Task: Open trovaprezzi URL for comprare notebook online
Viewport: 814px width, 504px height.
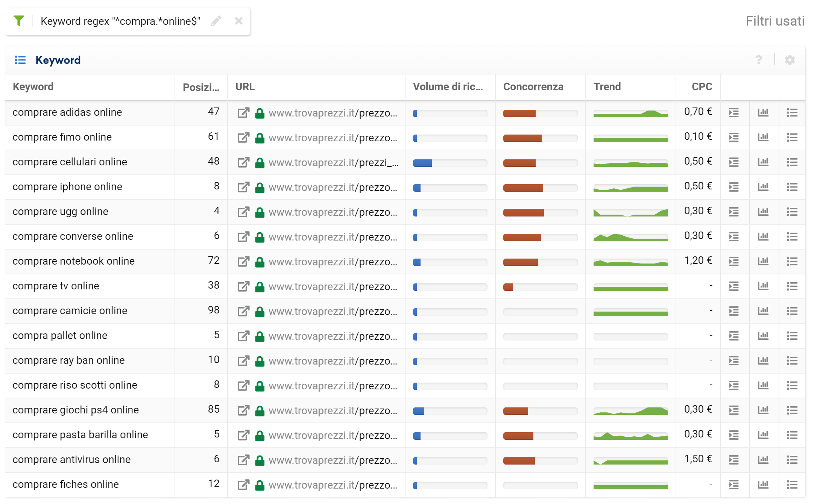Action: point(333,262)
